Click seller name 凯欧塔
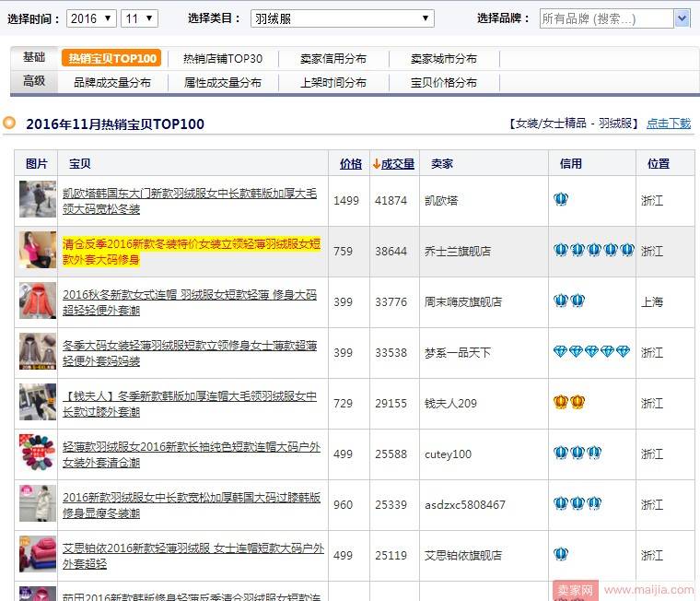This screenshot has height=601, width=700. [x=441, y=201]
